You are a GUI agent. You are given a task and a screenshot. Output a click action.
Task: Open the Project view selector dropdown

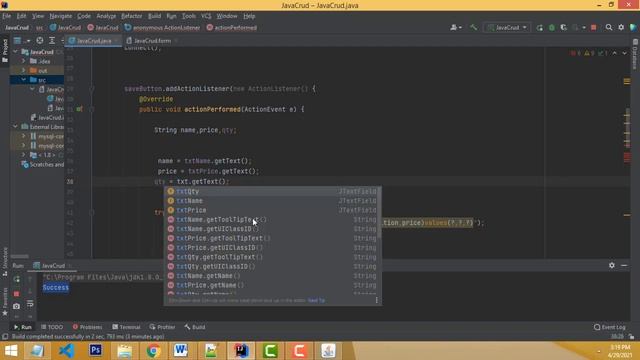(21, 40)
